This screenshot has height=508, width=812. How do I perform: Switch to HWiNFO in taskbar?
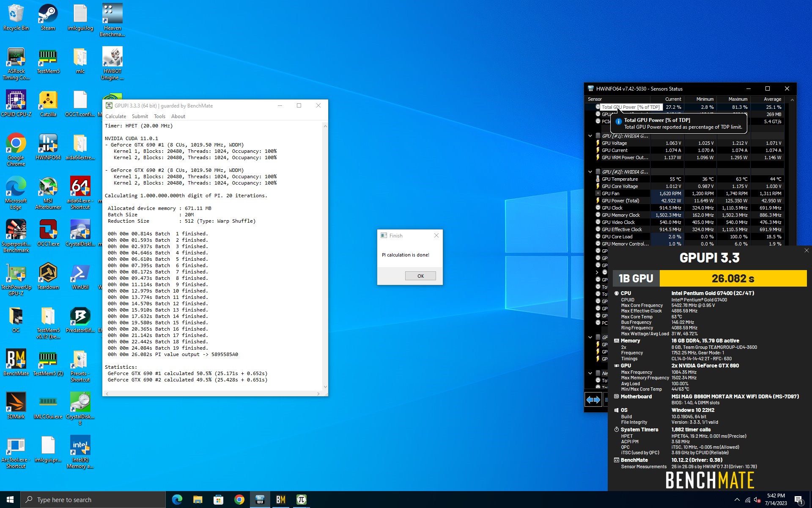pos(260,500)
